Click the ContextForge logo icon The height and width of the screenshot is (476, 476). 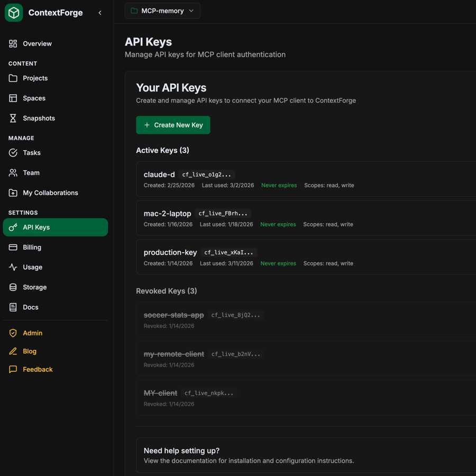(13, 12)
